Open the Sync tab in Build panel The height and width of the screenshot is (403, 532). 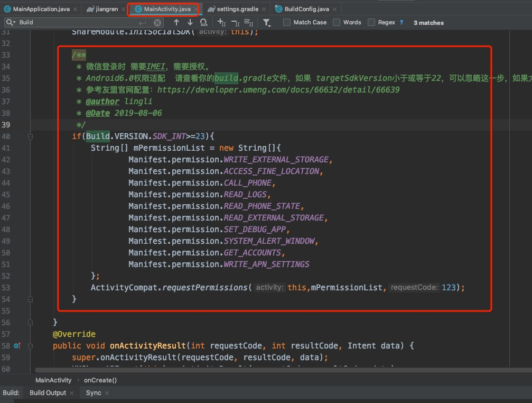pyautogui.click(x=94, y=393)
